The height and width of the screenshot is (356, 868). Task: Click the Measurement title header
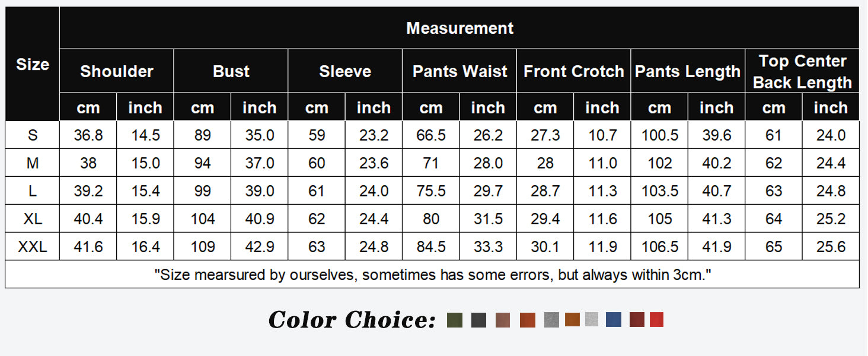pos(459,28)
